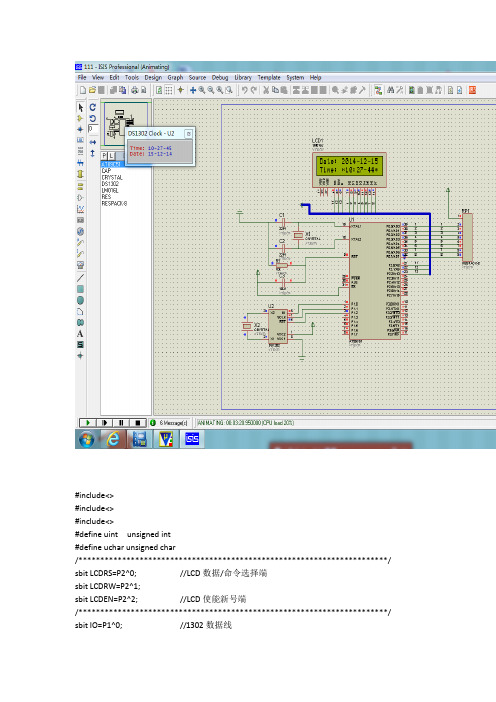The width and height of the screenshot is (496, 702).
Task: Click the L library button
Action: pyautogui.click(x=111, y=155)
